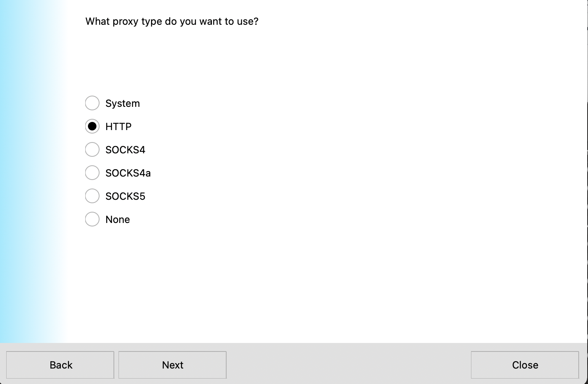588x384 pixels.
Task: Go to the previous step with Back
Action: pyautogui.click(x=60, y=365)
